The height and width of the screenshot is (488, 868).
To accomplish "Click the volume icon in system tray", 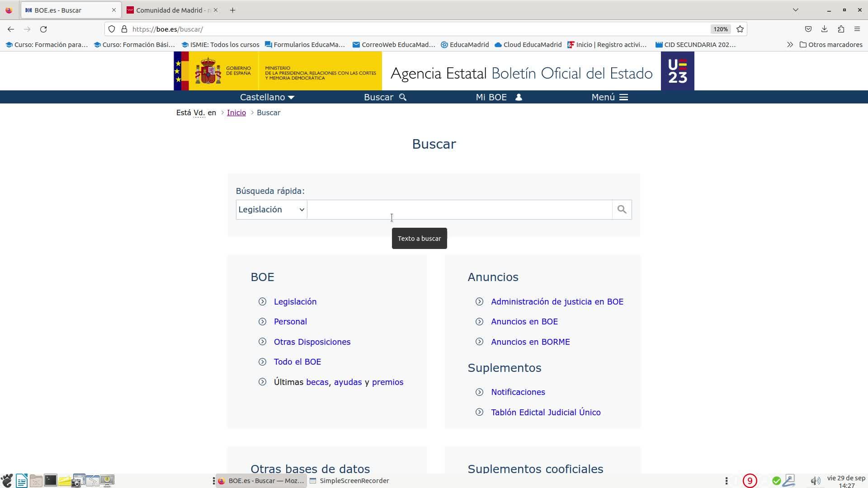I will pos(815,481).
